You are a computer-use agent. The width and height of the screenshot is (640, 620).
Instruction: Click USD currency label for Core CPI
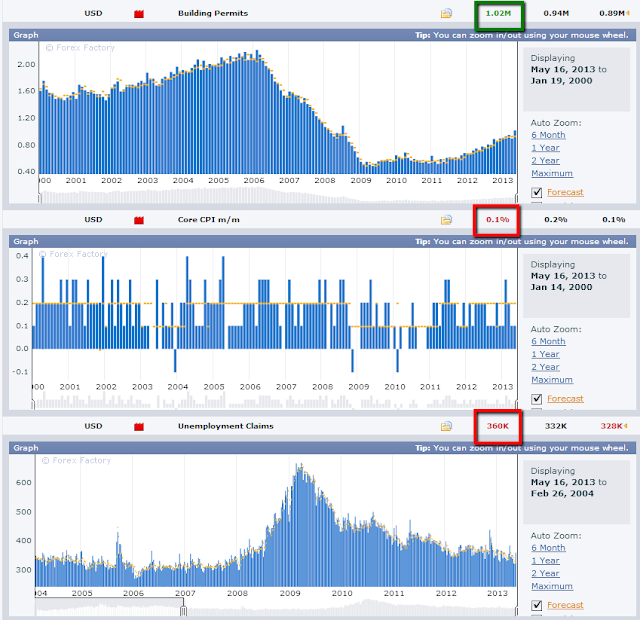pos(93,220)
